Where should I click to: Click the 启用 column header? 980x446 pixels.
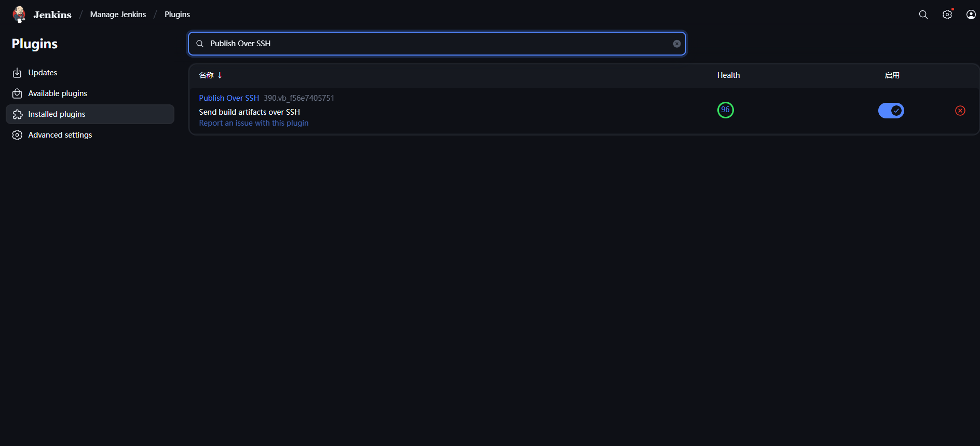click(892, 75)
